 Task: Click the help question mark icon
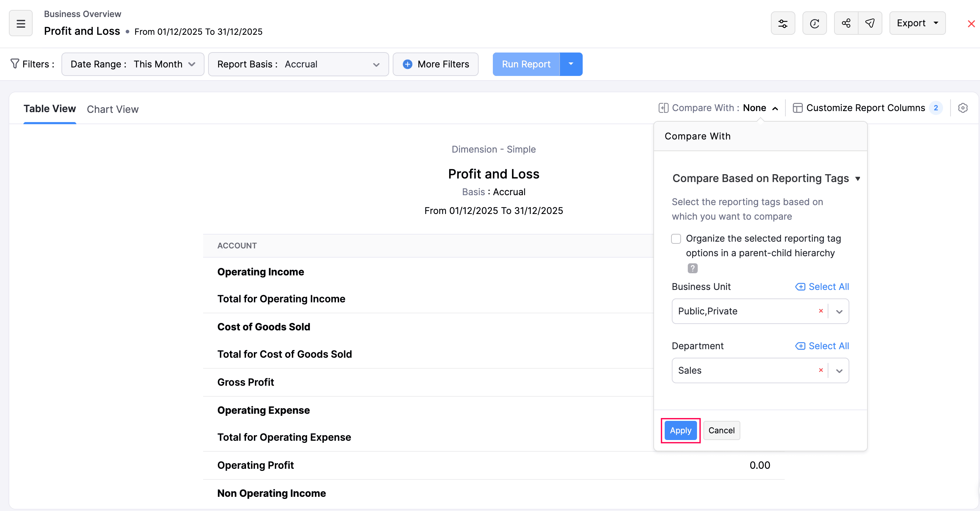[x=692, y=268]
